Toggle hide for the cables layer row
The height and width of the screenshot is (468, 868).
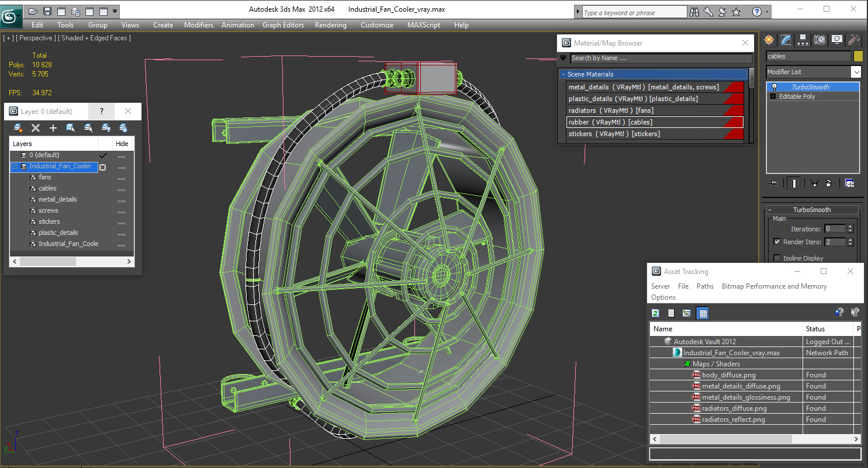[122, 189]
